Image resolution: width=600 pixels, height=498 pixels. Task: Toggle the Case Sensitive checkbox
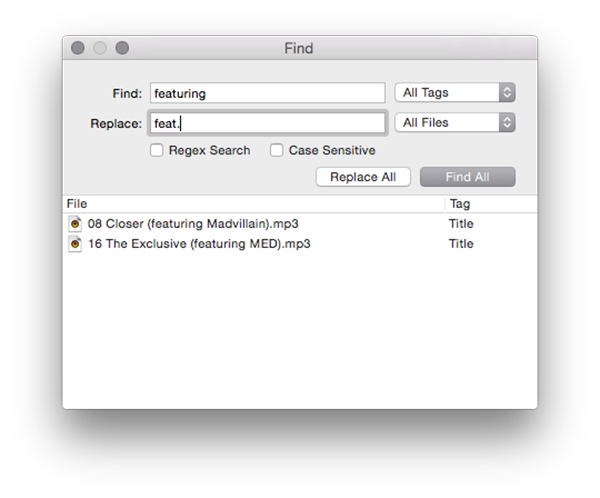pyautogui.click(x=275, y=151)
